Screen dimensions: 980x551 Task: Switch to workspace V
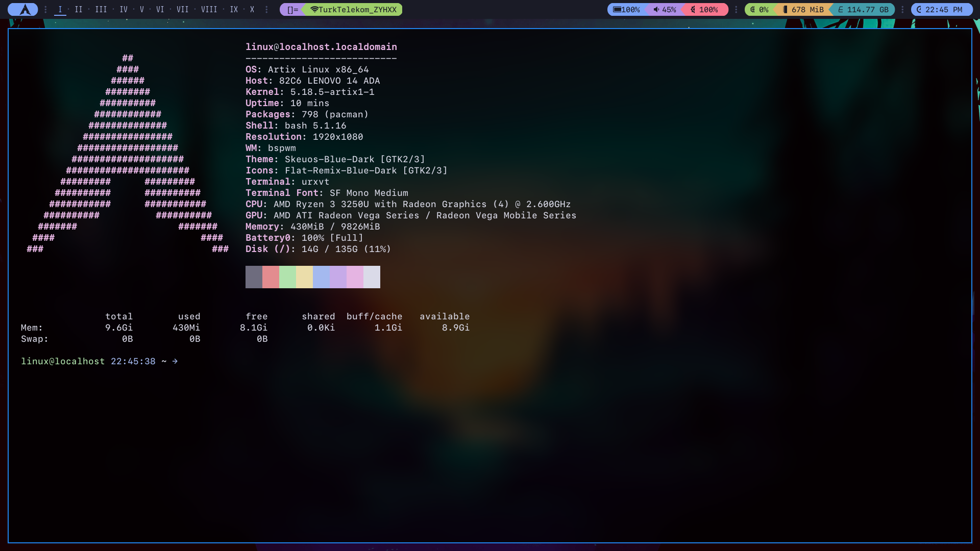(x=142, y=10)
